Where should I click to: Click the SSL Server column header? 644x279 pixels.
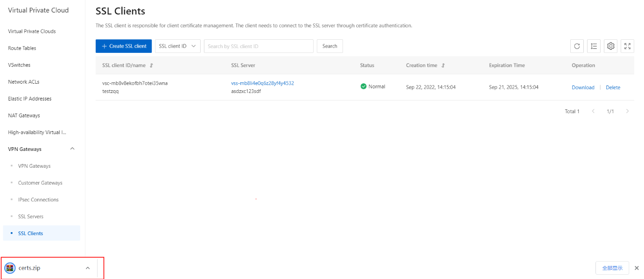[x=243, y=65]
